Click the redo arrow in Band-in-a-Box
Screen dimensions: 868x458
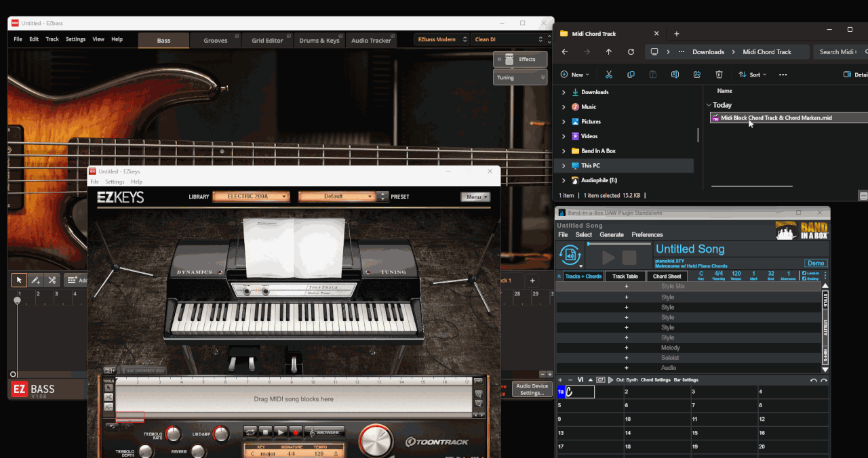[824, 381]
